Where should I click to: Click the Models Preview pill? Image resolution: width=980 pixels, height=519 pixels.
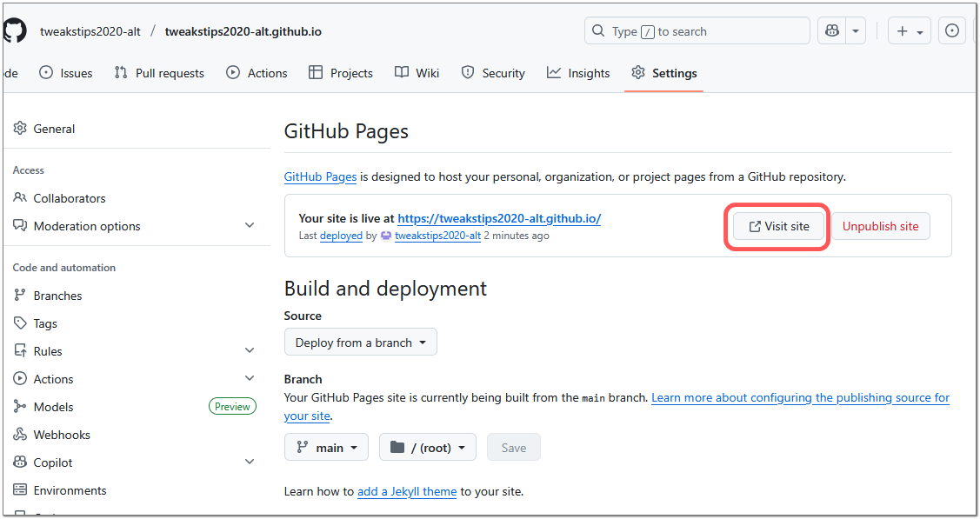tap(232, 406)
